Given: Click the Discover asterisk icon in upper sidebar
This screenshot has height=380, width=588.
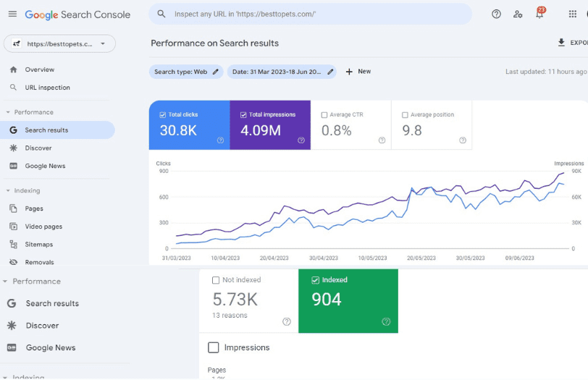Looking at the screenshot, I should [x=14, y=148].
